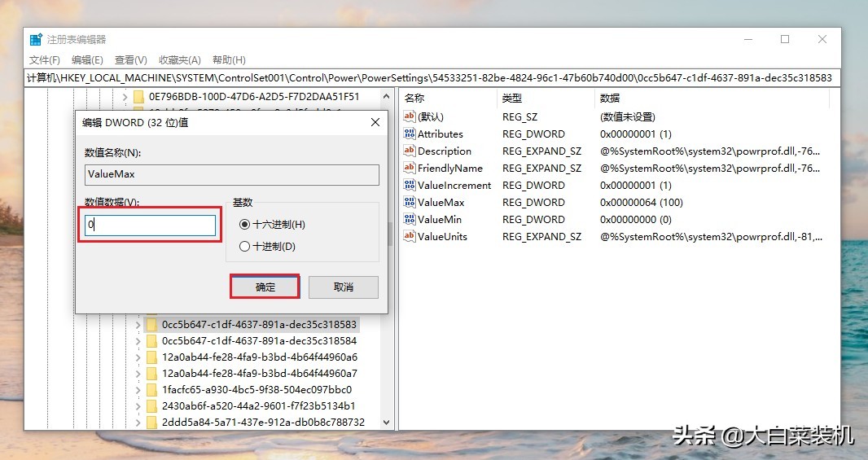Select the ValueUnits string value icon

(409, 236)
